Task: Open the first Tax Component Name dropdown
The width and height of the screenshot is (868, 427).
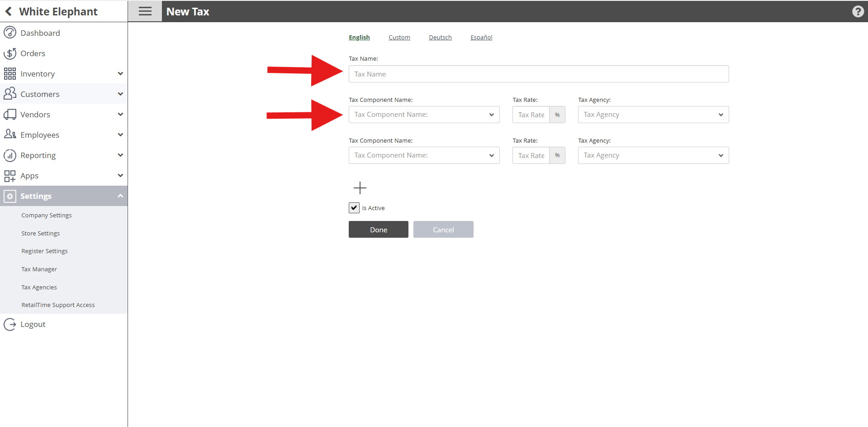Action: coord(424,115)
